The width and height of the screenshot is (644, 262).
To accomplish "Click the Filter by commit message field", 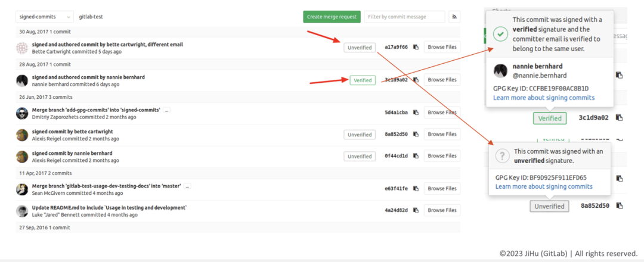I will tap(404, 17).
